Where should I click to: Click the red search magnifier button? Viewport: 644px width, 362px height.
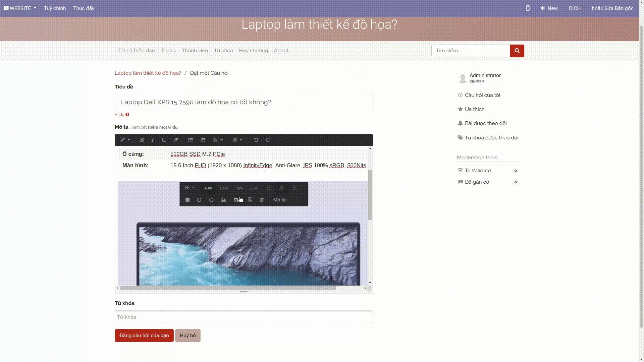517,51
